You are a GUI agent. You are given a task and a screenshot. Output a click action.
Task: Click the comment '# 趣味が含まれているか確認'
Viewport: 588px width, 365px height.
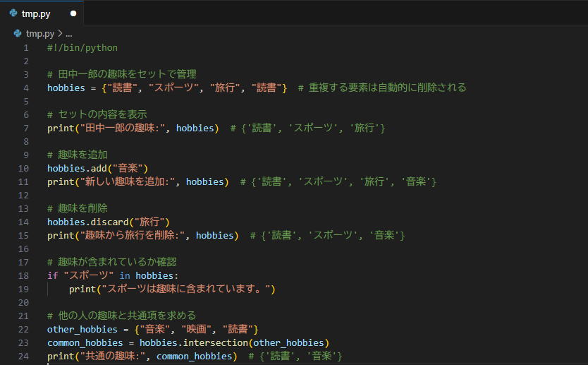point(112,262)
